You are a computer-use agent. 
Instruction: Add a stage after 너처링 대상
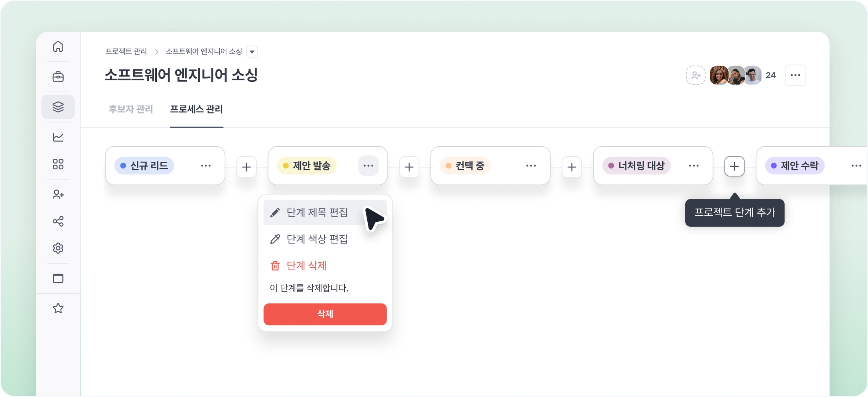pyautogui.click(x=734, y=166)
